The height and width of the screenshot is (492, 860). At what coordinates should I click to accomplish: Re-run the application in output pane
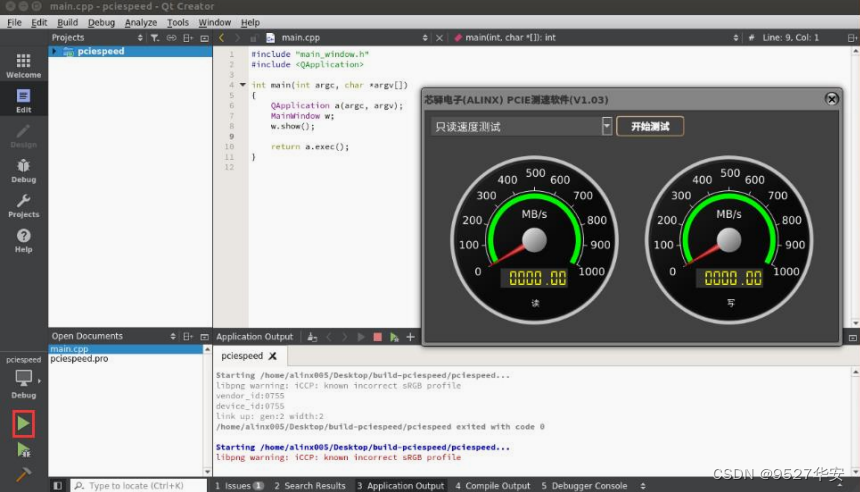pyautogui.click(x=361, y=337)
